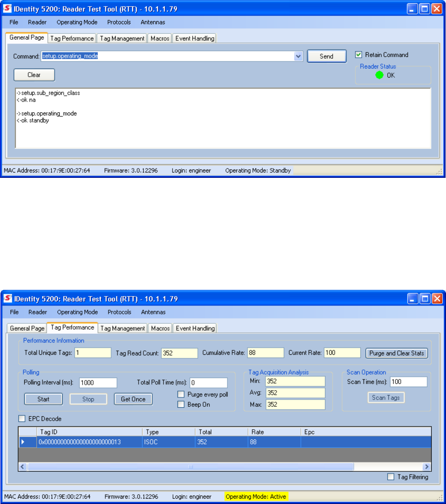Click the Scan Time (ms) field

point(408,382)
